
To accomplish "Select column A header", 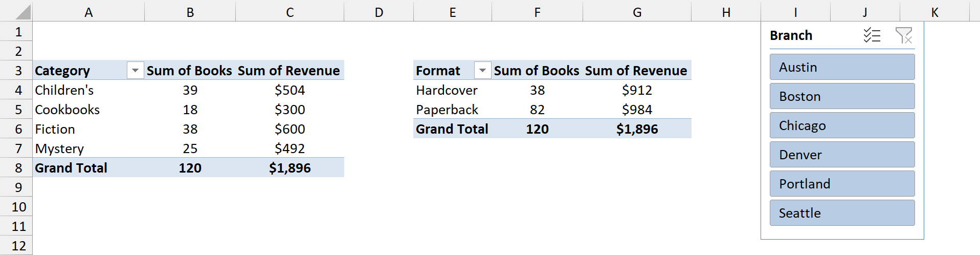I will pos(88,12).
